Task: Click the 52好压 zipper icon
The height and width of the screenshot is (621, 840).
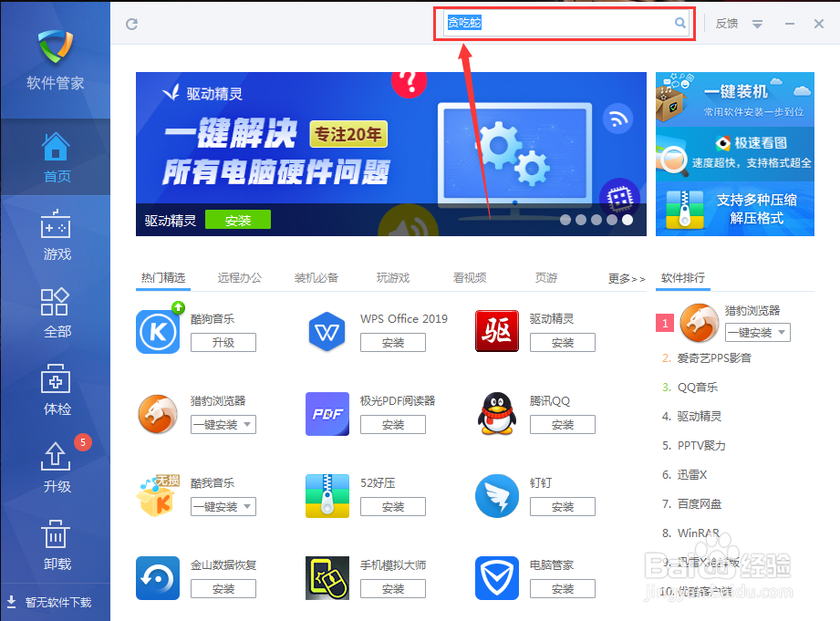Action: pyautogui.click(x=327, y=496)
